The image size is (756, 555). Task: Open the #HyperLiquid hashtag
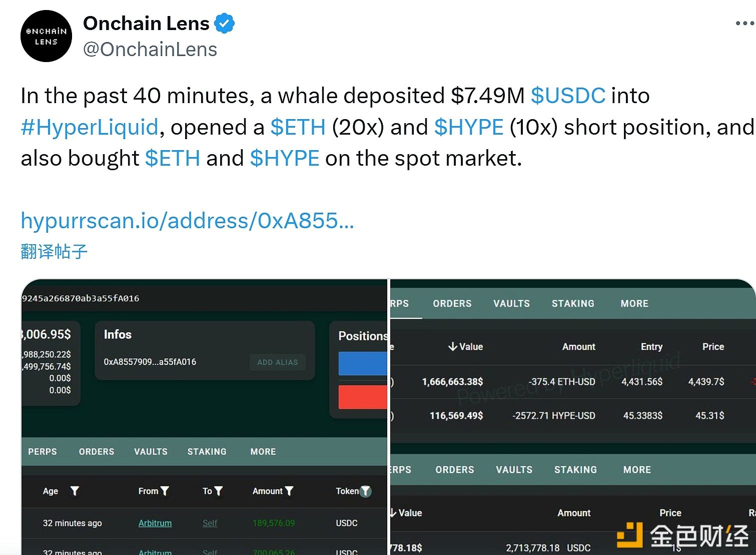tap(90, 127)
